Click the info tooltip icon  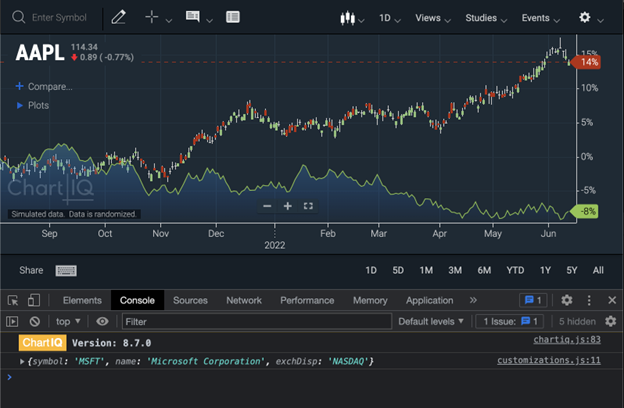[x=193, y=16]
